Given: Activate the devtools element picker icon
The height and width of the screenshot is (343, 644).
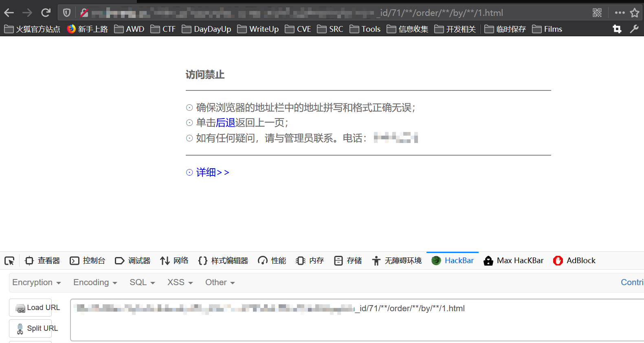Looking at the screenshot, I should (9, 261).
